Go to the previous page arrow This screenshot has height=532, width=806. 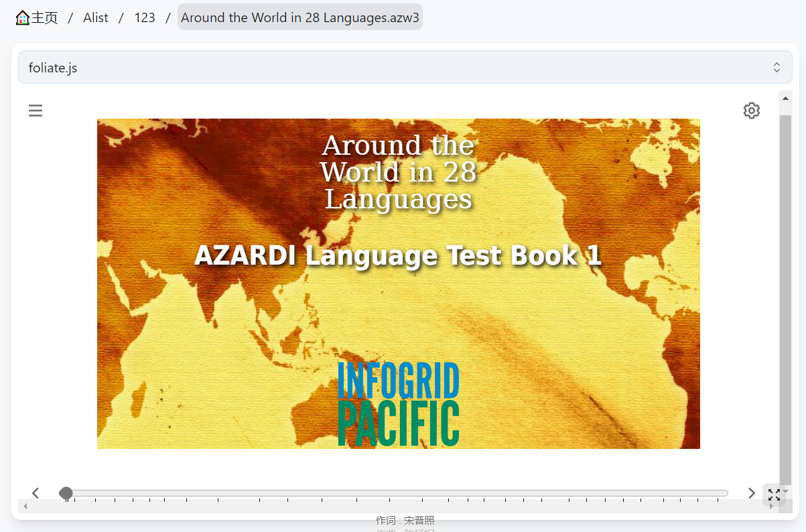(36, 493)
